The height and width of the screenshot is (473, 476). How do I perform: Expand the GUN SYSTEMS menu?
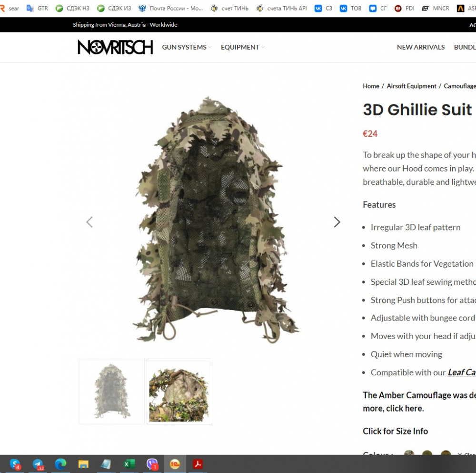click(x=187, y=47)
